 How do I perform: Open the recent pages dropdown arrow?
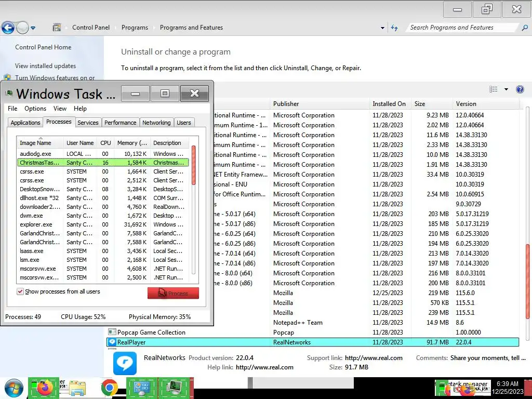(33, 28)
